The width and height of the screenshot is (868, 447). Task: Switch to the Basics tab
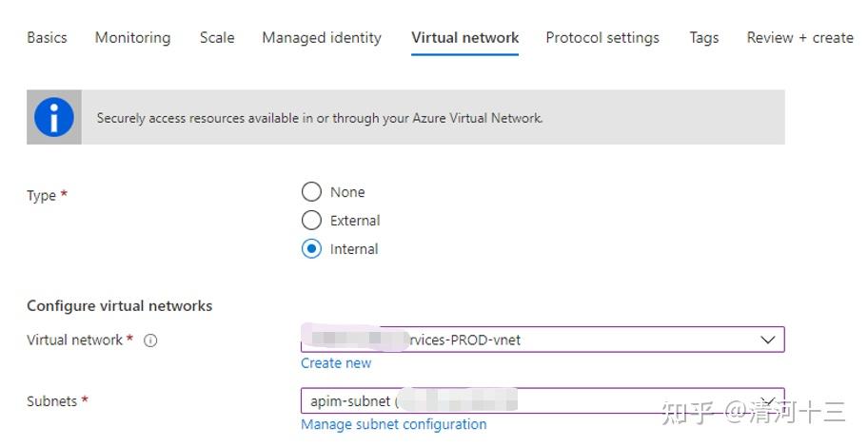pos(47,38)
